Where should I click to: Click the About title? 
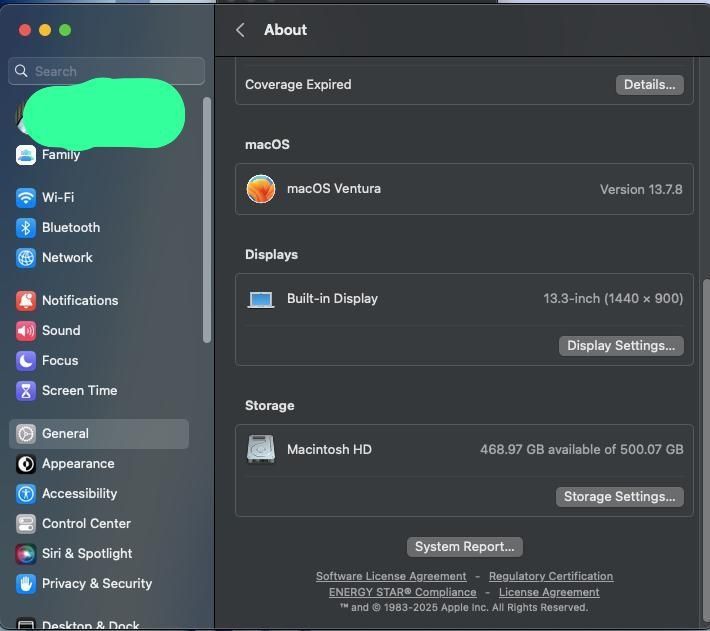285,30
